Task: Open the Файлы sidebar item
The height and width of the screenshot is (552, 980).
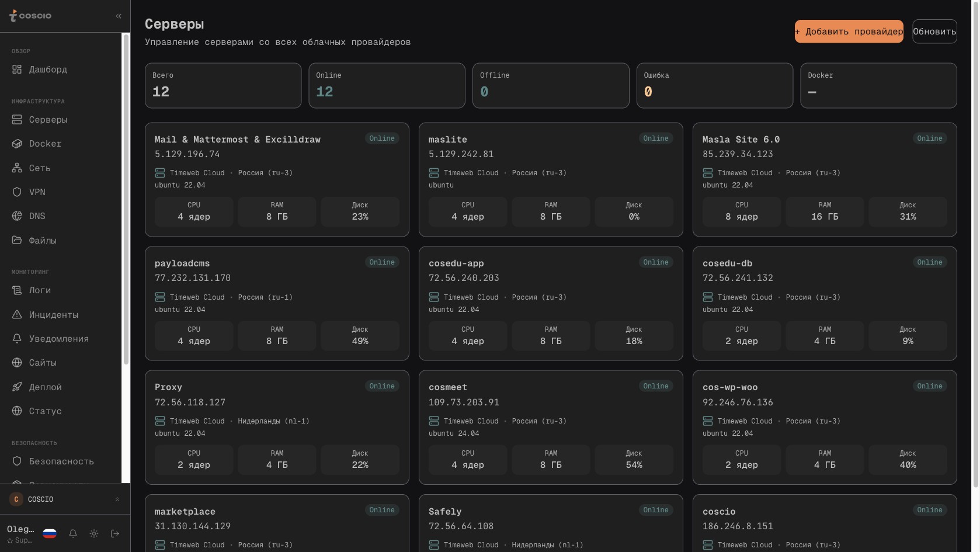Action: point(61,241)
